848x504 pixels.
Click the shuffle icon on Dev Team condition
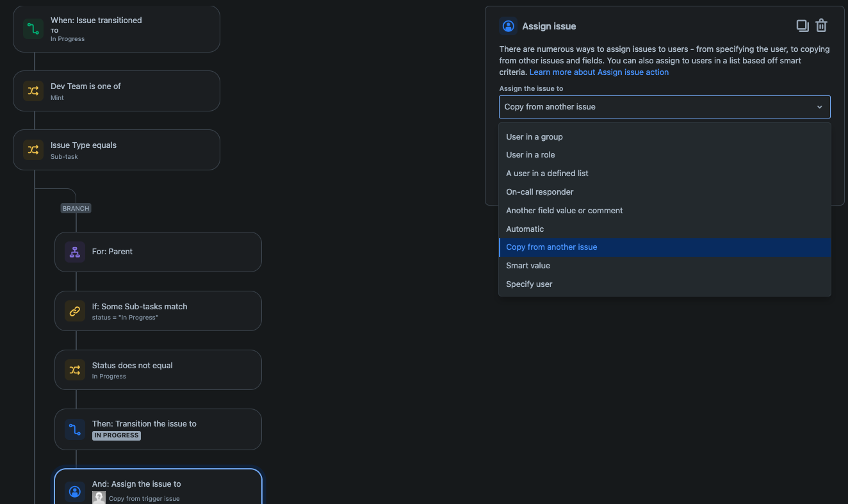coord(33,90)
